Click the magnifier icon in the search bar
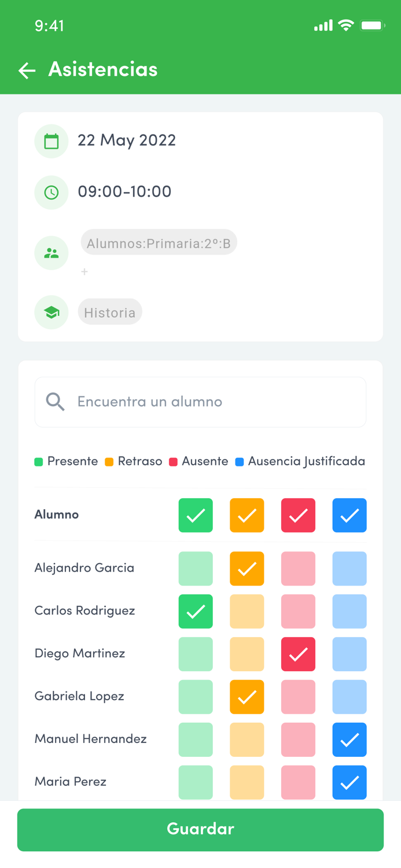 pos(55,402)
